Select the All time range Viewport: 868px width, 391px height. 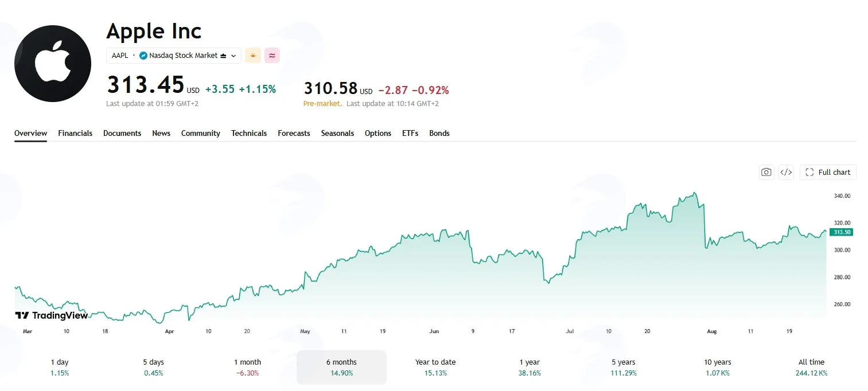(x=811, y=367)
